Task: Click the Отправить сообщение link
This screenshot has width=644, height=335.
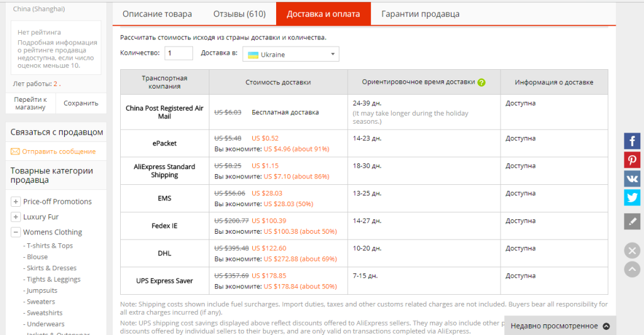Action: point(58,151)
